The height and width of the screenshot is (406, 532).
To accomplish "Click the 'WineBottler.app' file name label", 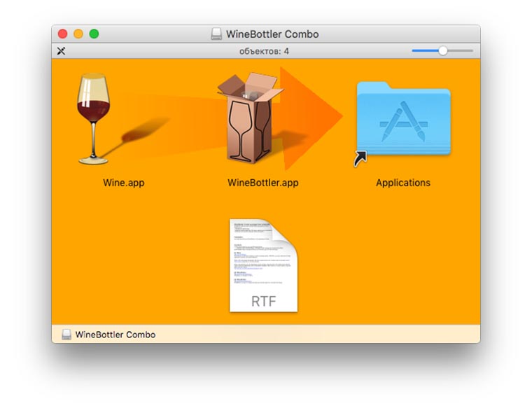I will coord(263,183).
